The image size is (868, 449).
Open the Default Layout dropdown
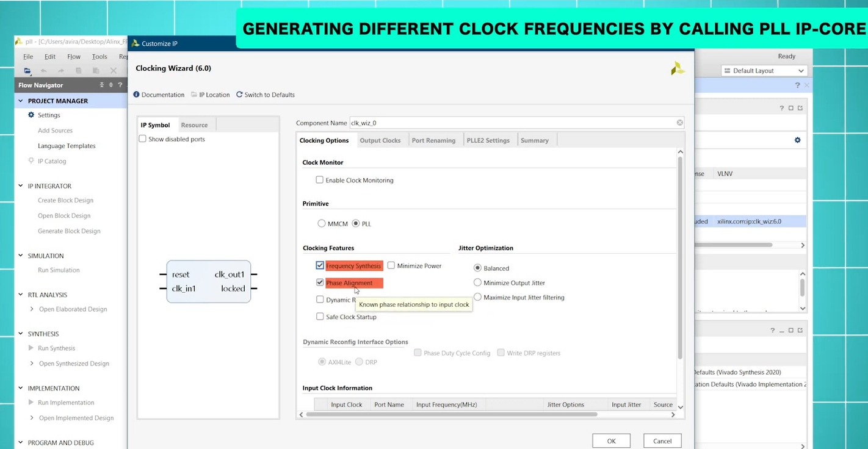coord(764,71)
